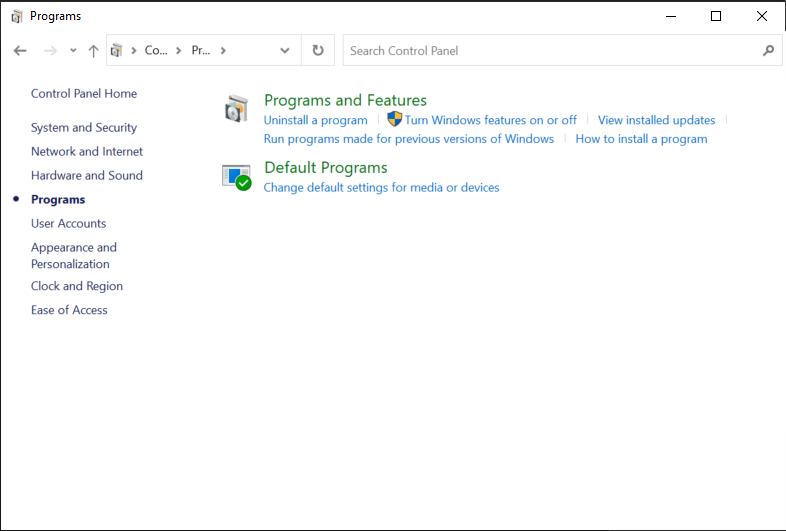786x531 pixels.
Task: Open Change default settings for media or devices
Action: pyautogui.click(x=381, y=187)
